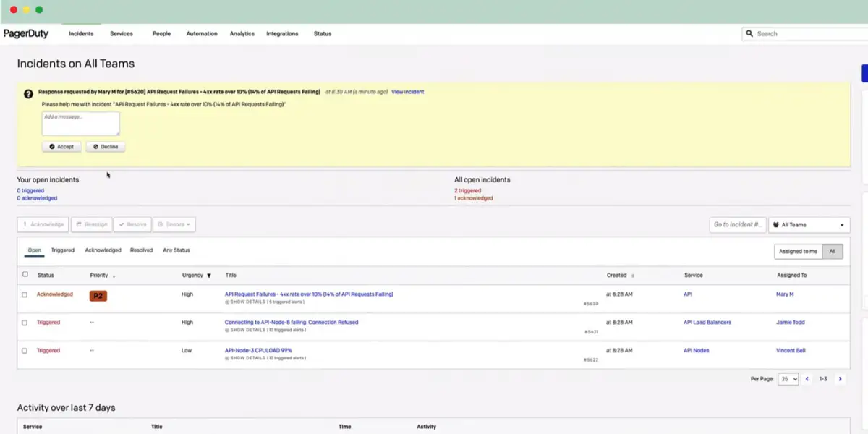This screenshot has height=434, width=868.
Task: Sort by Priority using its sort arrow
Action: (x=114, y=276)
